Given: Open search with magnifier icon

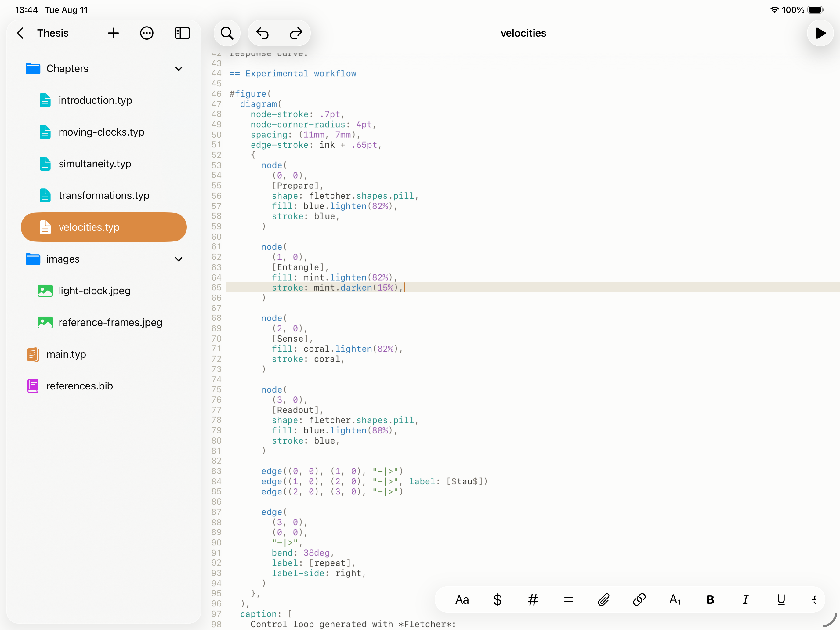Looking at the screenshot, I should click(227, 33).
